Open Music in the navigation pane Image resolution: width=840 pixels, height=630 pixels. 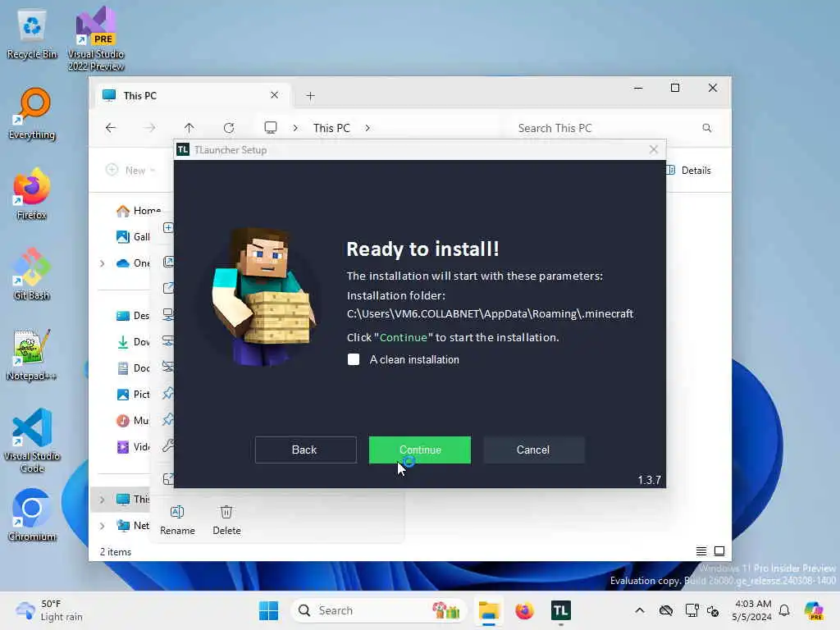[x=133, y=421]
